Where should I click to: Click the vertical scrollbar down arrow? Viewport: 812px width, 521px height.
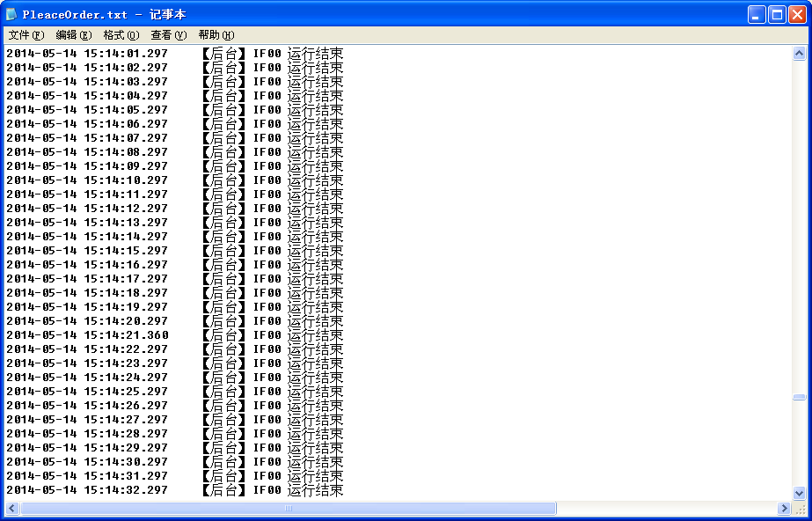pos(799,493)
